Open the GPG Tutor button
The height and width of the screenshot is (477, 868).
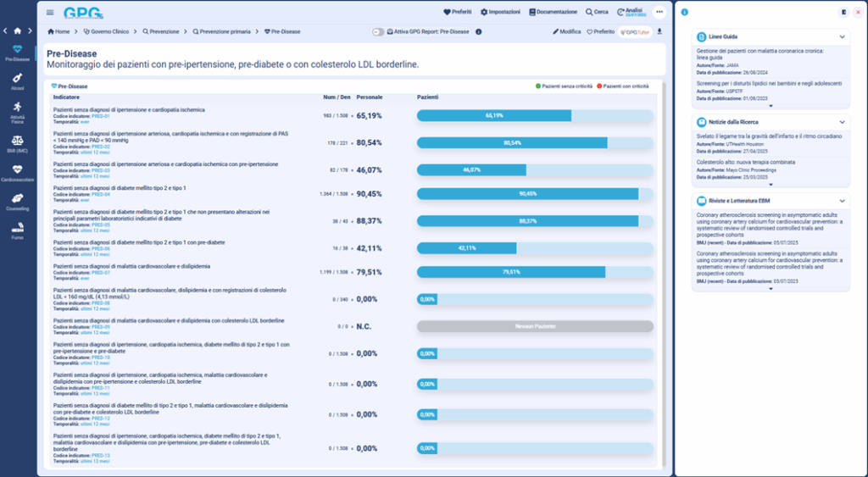pos(636,31)
